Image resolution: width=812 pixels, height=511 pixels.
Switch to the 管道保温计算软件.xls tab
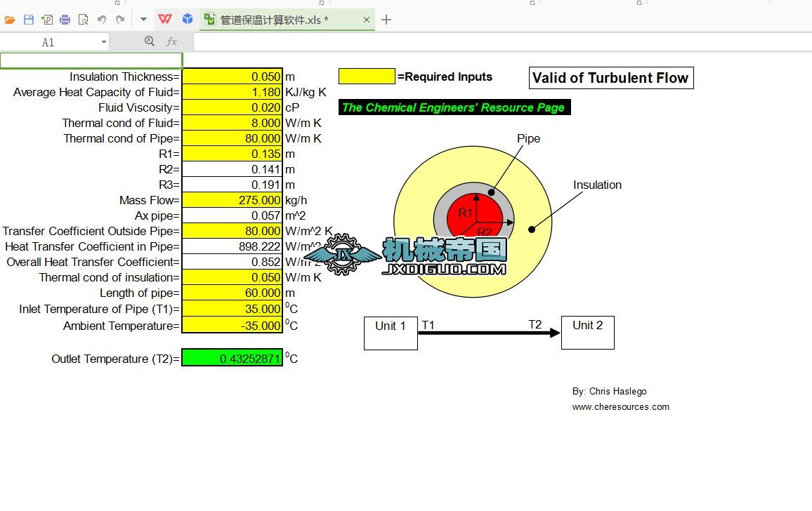tap(274, 20)
